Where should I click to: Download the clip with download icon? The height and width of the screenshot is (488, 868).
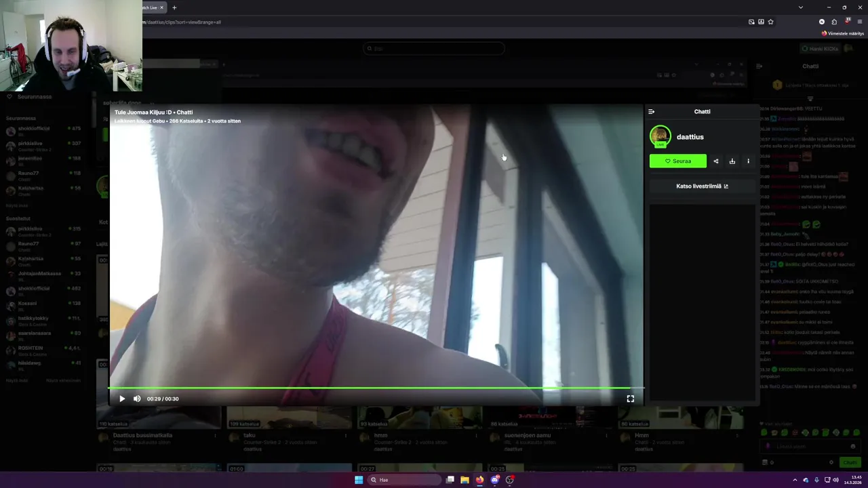[732, 161]
